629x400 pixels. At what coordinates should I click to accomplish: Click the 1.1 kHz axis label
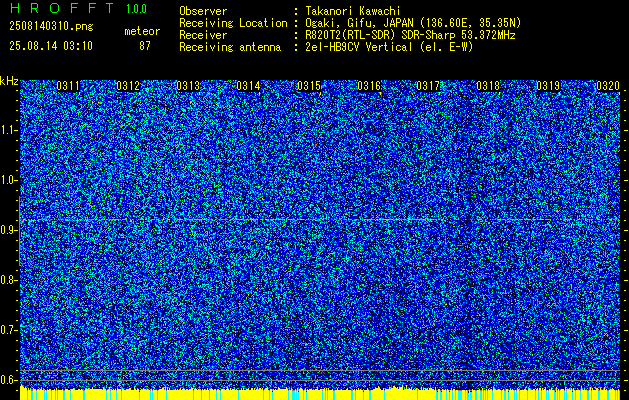pyautogui.click(x=9, y=130)
